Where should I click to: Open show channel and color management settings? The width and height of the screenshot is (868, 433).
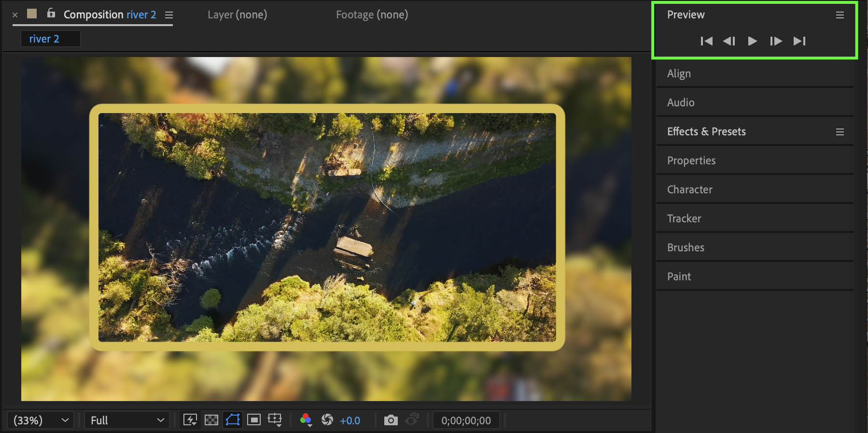tap(306, 420)
